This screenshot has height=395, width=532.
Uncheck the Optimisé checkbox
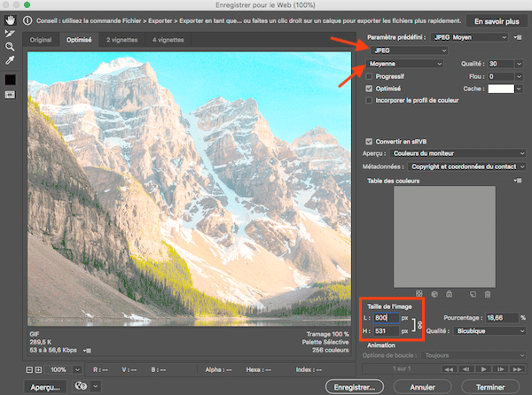pyautogui.click(x=370, y=89)
